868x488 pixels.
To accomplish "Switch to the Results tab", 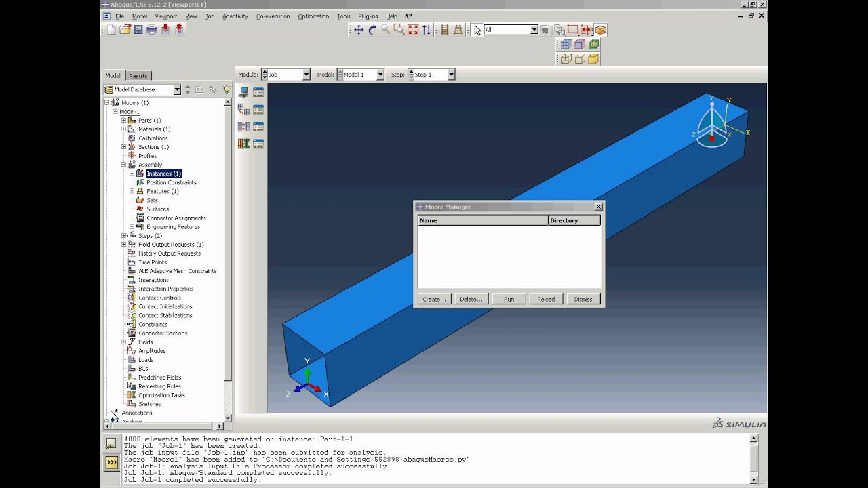I will (x=138, y=76).
